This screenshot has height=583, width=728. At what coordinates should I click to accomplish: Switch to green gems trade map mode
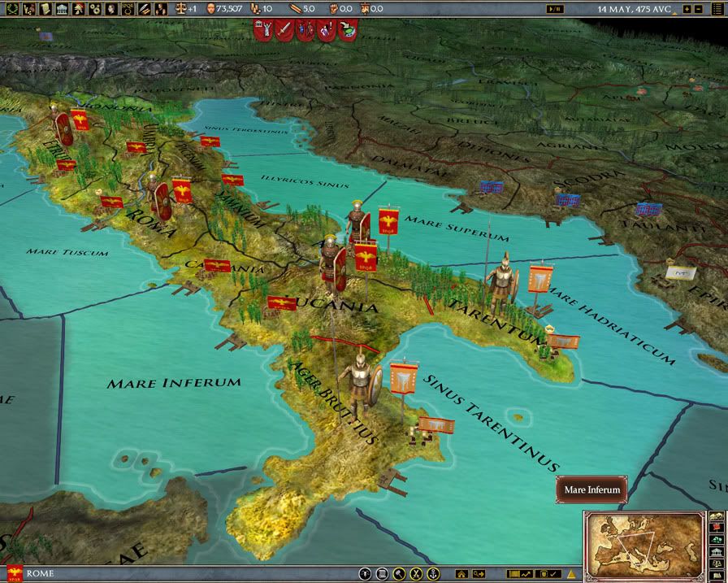point(717,540)
